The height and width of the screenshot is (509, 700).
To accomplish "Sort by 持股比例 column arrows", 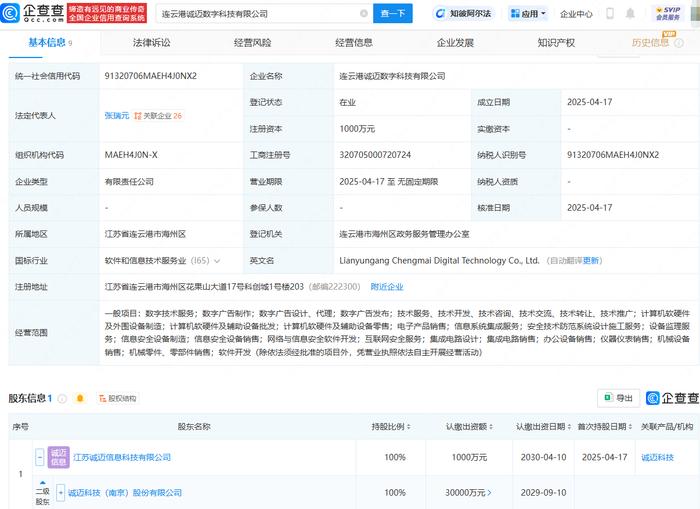I will (408, 427).
